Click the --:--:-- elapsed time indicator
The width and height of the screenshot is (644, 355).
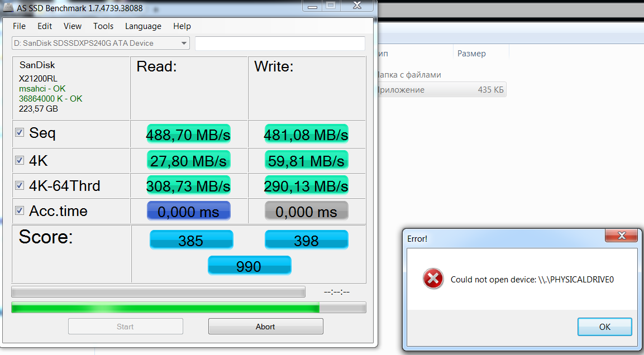pos(336,292)
